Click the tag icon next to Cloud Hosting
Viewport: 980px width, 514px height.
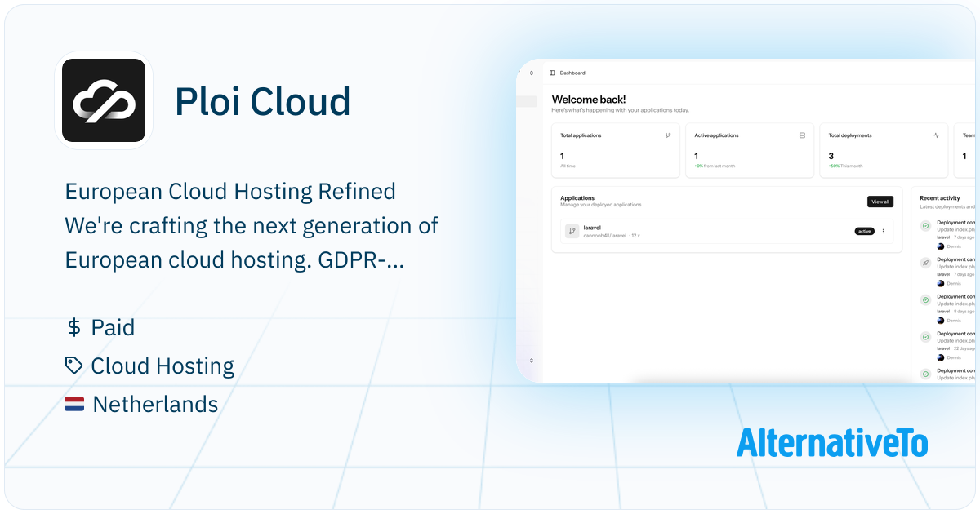coord(74,366)
